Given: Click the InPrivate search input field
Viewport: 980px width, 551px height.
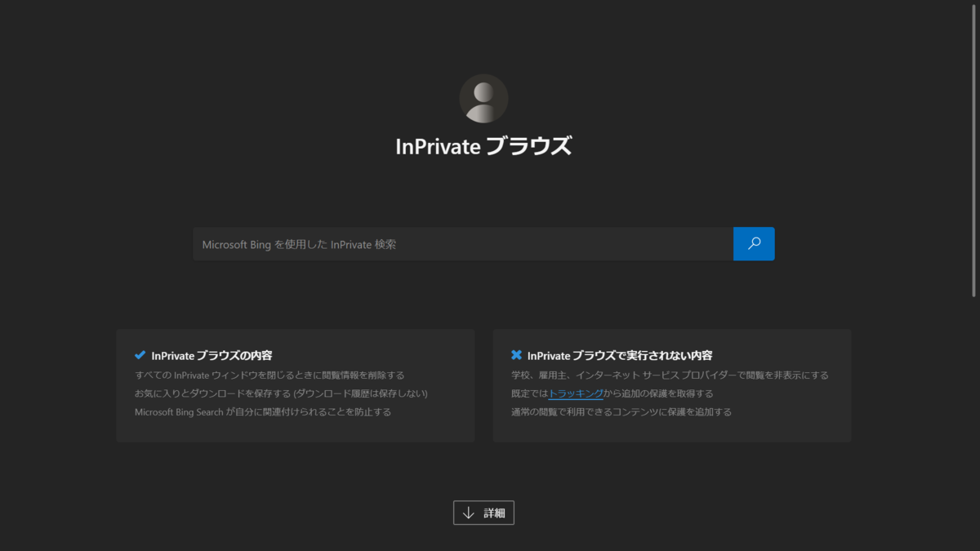Looking at the screenshot, I should point(457,243).
